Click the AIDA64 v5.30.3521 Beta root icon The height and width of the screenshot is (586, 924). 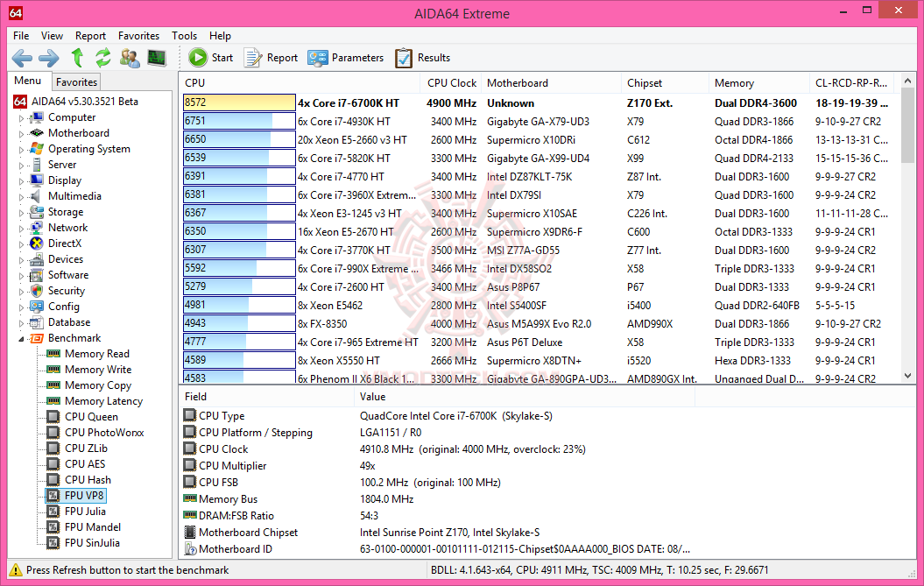[x=20, y=102]
